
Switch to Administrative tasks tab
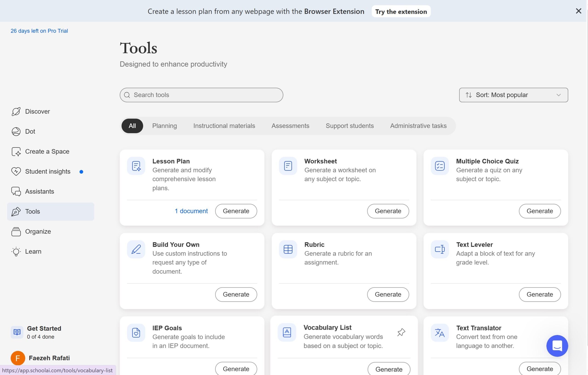(x=418, y=126)
